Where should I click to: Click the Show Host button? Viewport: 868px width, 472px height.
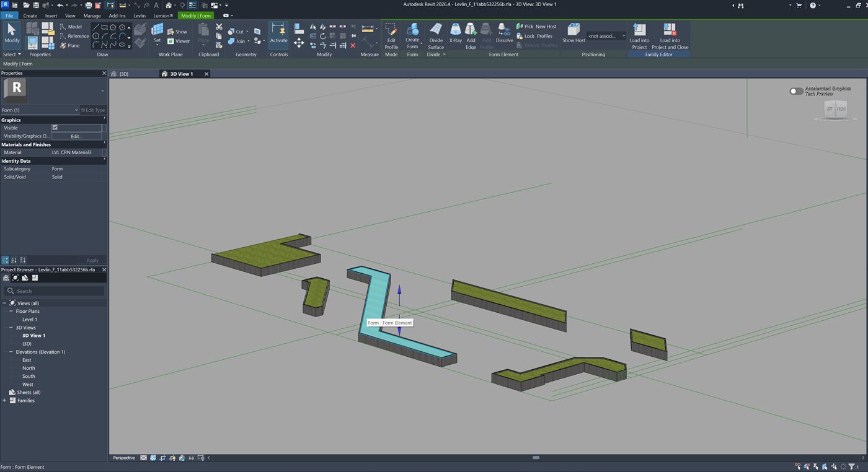[x=573, y=33]
